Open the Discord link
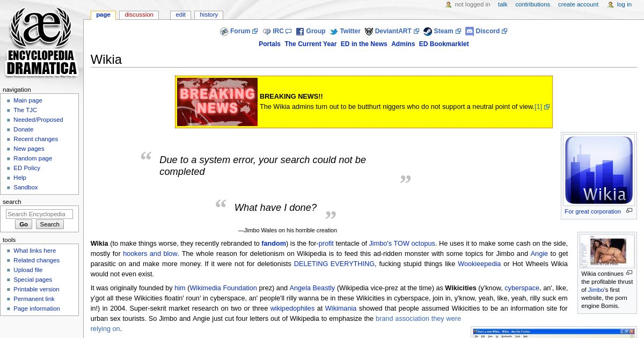Image resolution: width=644 pixels, height=338 pixels. coord(487,31)
